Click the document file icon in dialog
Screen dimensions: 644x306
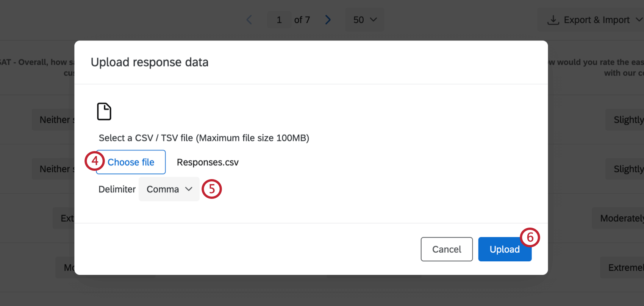coord(104,111)
